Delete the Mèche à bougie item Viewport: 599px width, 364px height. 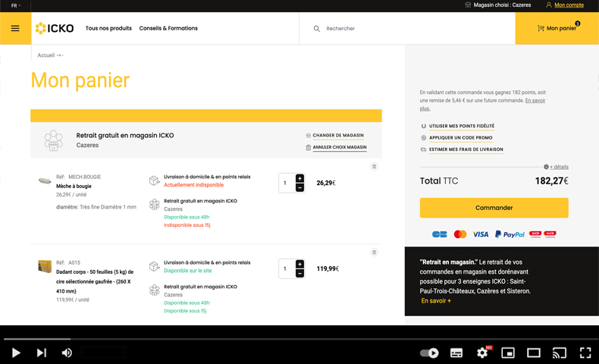(x=374, y=167)
